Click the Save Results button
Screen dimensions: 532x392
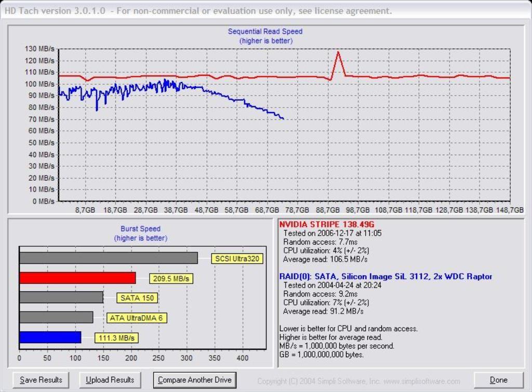(41, 380)
